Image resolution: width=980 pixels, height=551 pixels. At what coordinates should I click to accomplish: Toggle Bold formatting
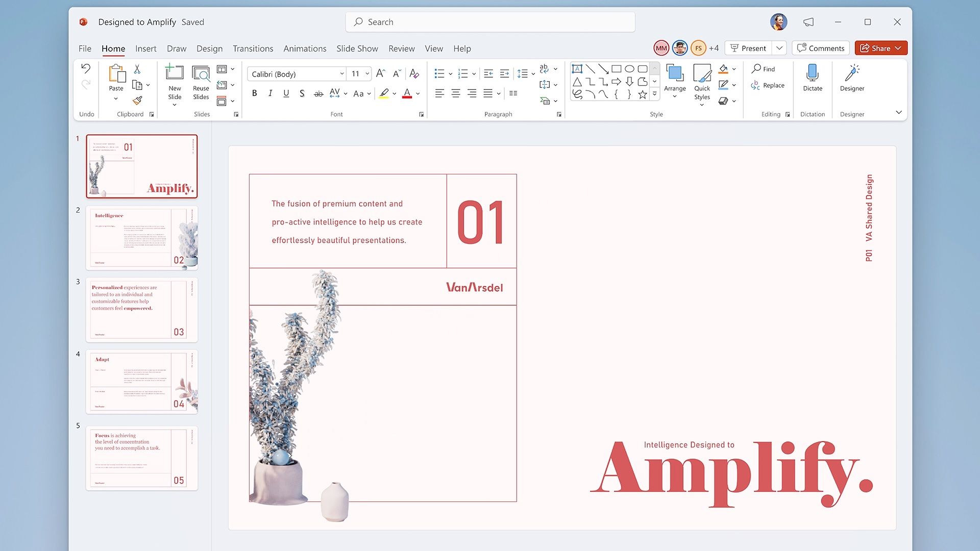[x=254, y=93]
